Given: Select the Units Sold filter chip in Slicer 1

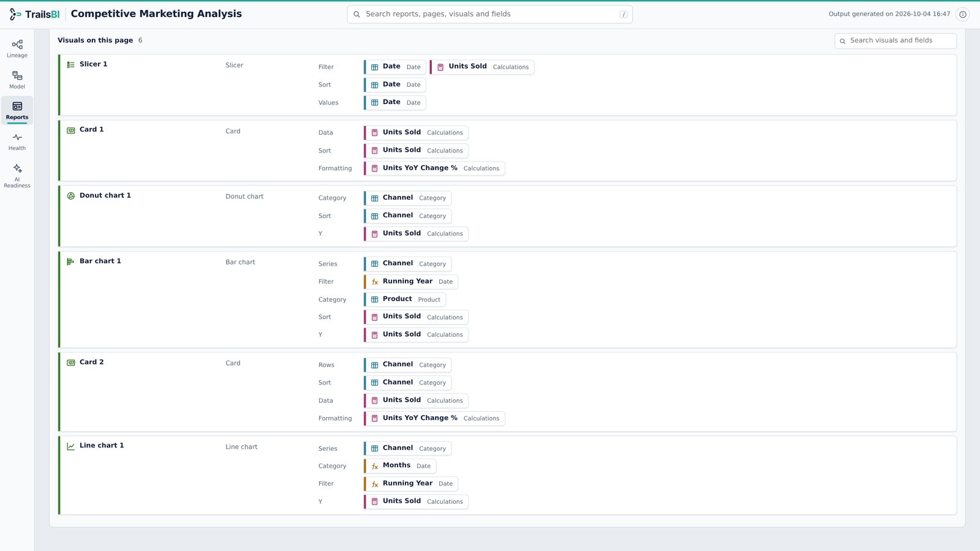Looking at the screenshot, I should [x=482, y=67].
